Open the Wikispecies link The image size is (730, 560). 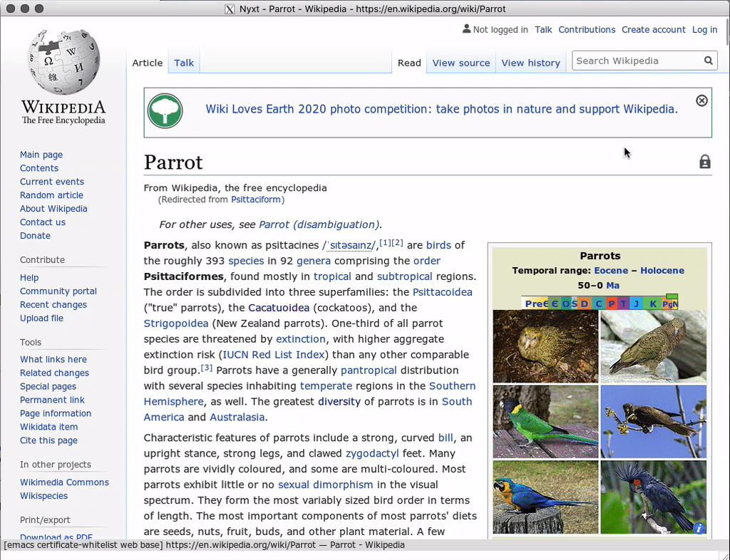tap(43, 495)
